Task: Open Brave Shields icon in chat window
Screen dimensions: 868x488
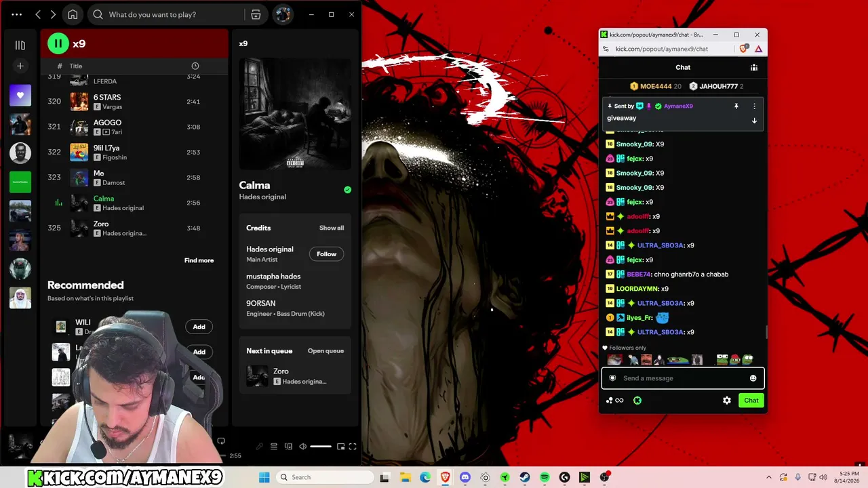Action: 744,49
